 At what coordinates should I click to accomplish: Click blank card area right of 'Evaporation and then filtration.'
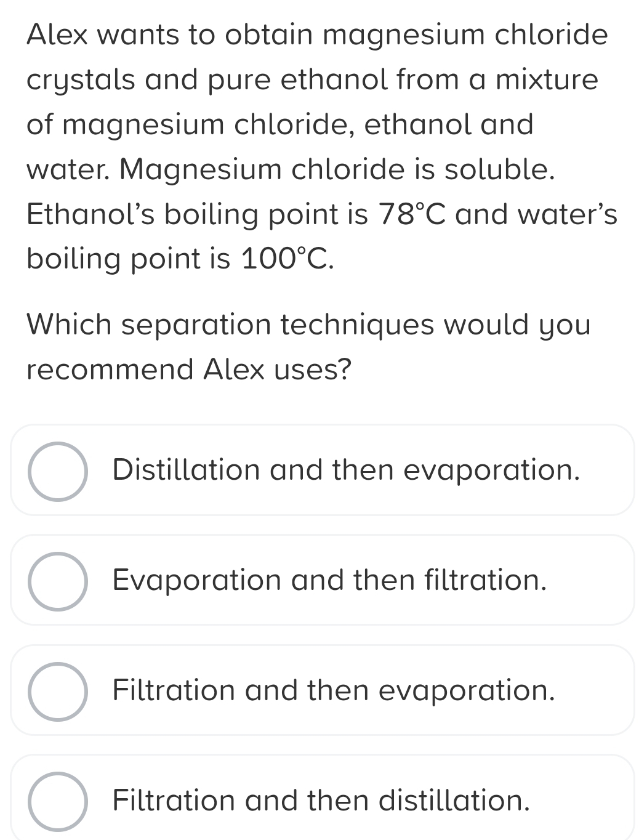pyautogui.click(x=591, y=580)
